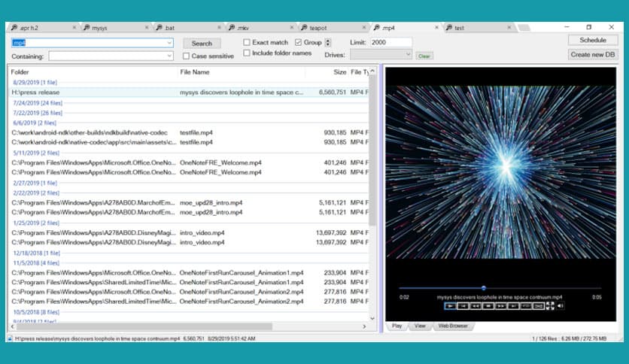The image size is (629, 364).
Task: Click the Schedule button
Action: (593, 40)
